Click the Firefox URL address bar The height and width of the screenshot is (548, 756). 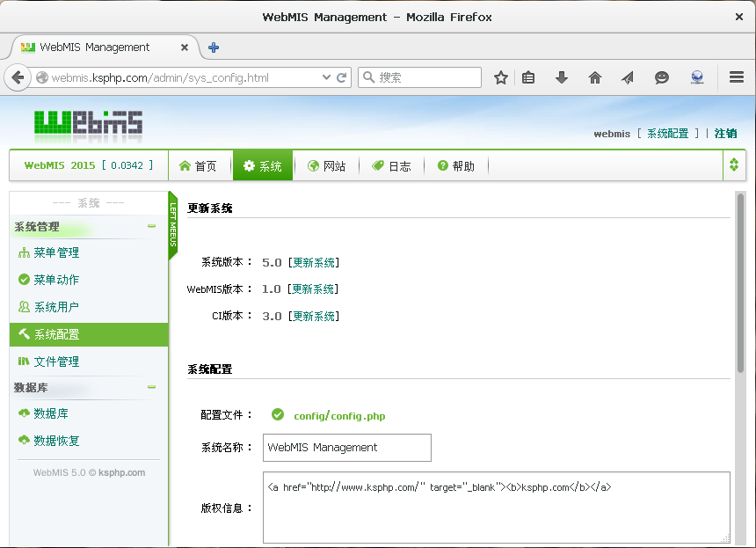point(183,77)
